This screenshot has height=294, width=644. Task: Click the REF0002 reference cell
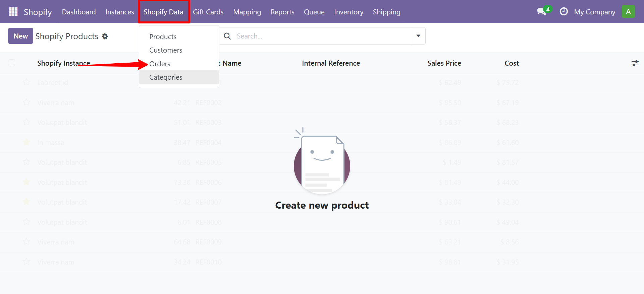pyautogui.click(x=209, y=103)
